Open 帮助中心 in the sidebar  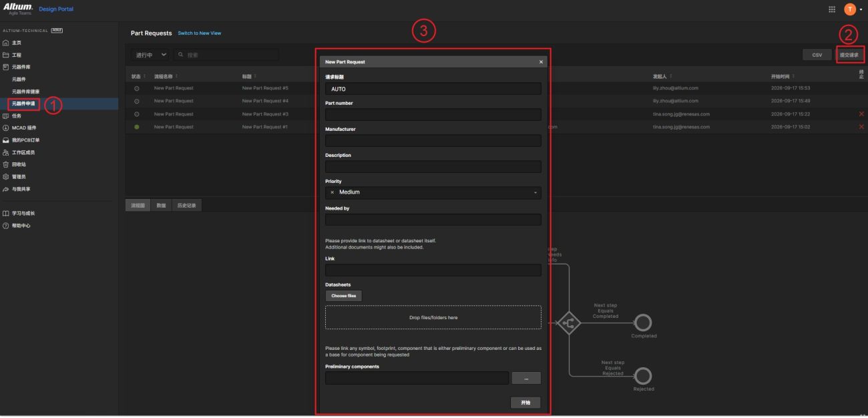click(x=21, y=225)
